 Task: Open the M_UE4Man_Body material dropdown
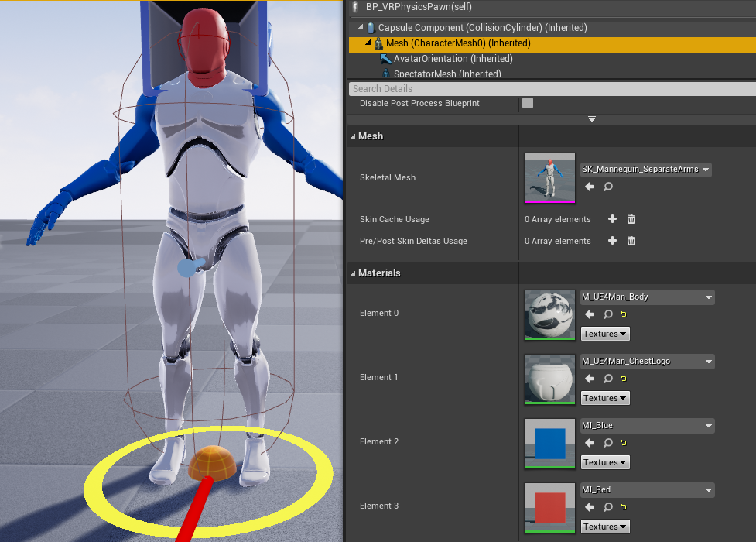click(648, 297)
